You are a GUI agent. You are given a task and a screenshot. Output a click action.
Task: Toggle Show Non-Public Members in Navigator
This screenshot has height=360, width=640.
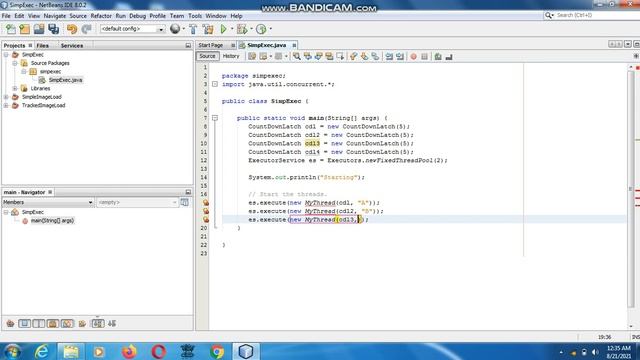click(x=53, y=324)
